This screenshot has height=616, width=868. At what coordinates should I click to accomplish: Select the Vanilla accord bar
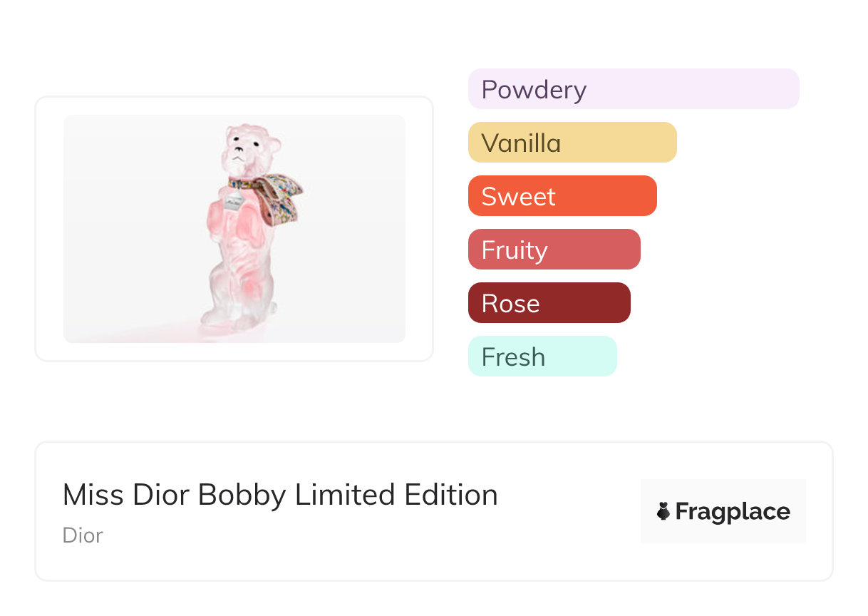(x=572, y=143)
